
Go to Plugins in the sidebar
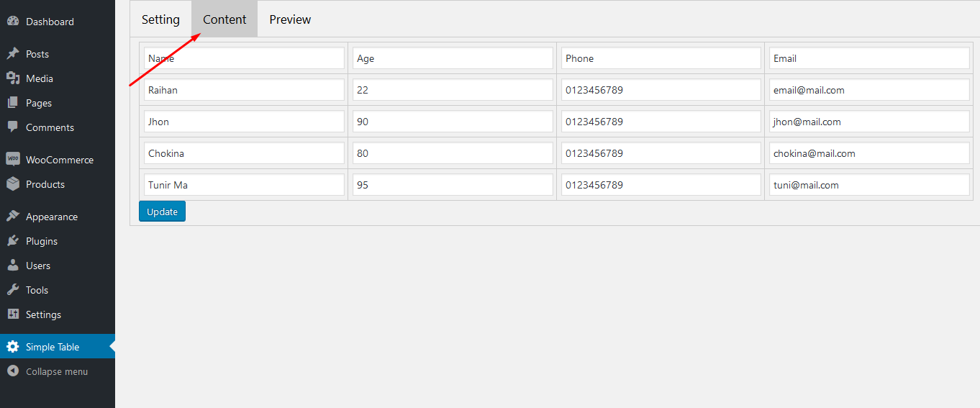(x=58, y=241)
